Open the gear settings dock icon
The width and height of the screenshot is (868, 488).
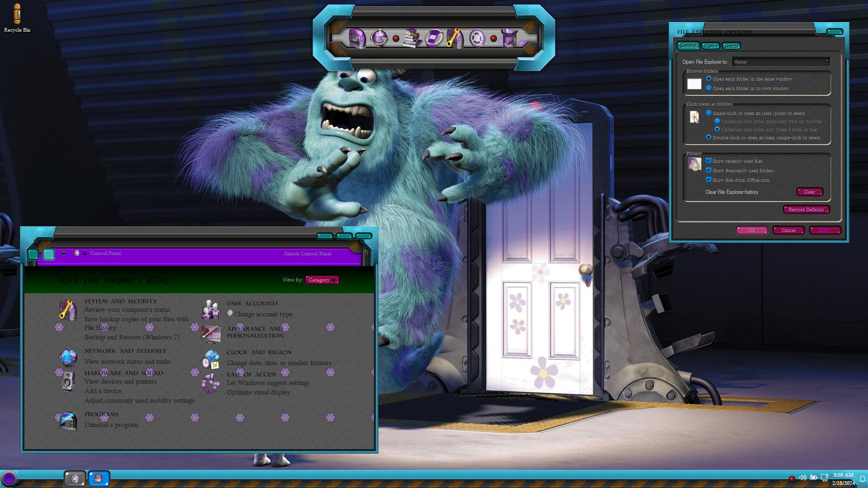point(476,38)
